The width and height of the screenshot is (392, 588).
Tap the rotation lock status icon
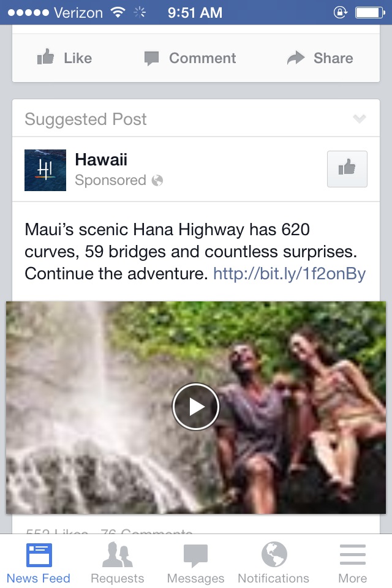pyautogui.click(x=341, y=13)
